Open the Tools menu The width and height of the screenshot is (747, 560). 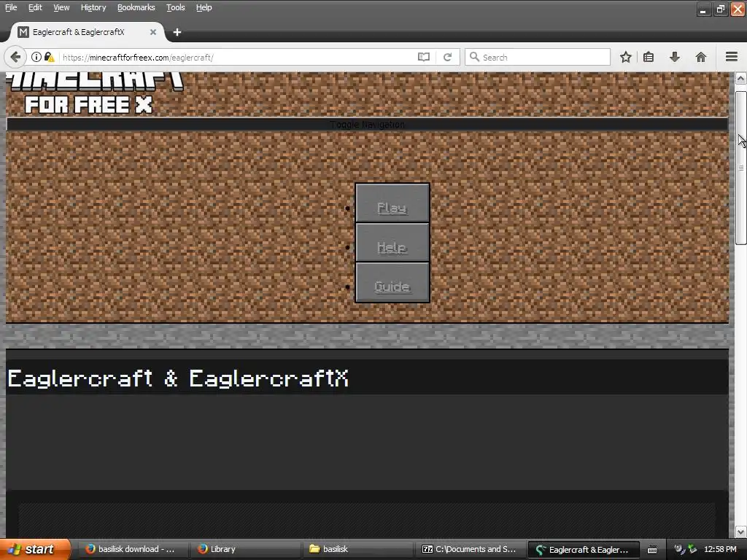[175, 7]
